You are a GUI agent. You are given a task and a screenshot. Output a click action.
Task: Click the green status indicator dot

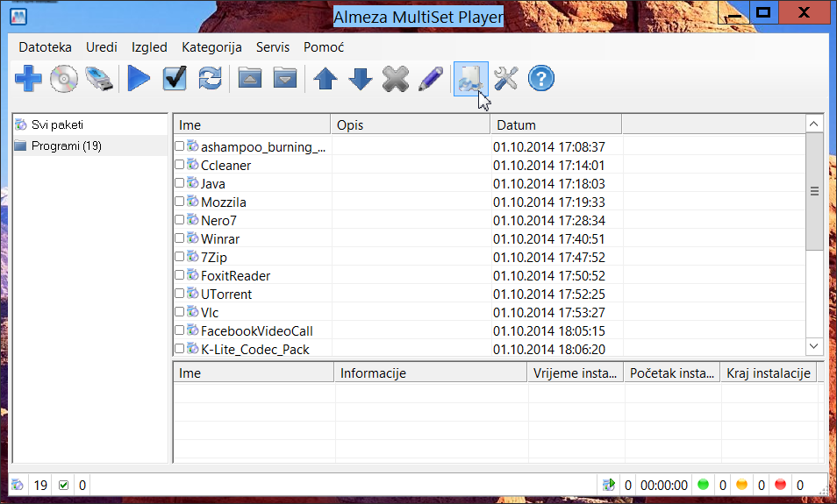tap(703, 484)
